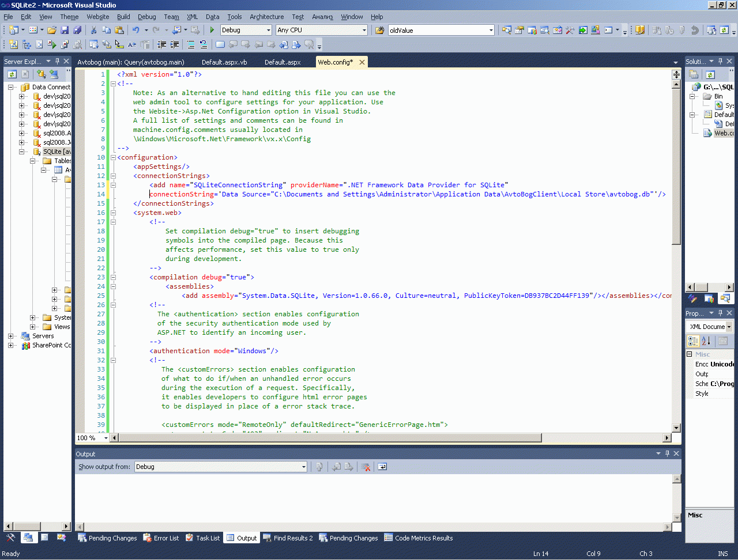Open the Build menu

pyautogui.click(x=123, y=17)
